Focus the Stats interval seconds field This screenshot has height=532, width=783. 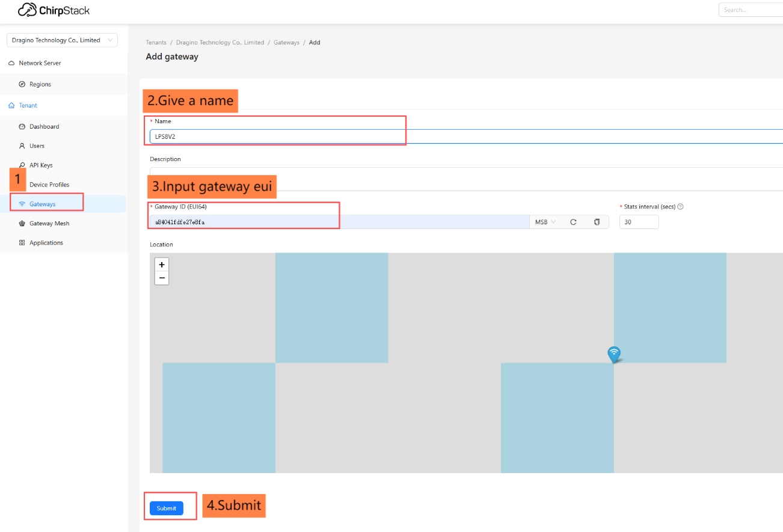pos(639,222)
